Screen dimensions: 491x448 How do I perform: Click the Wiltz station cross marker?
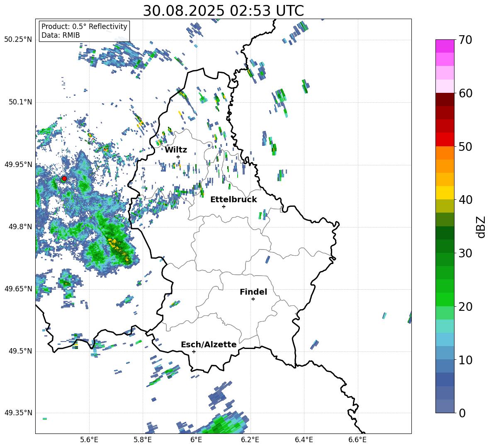pyautogui.click(x=178, y=157)
